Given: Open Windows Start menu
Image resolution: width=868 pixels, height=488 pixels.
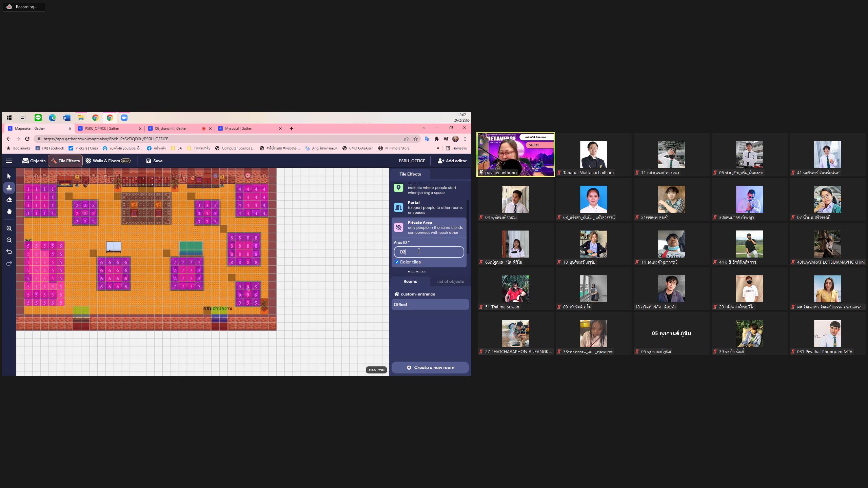Looking at the screenshot, I should point(9,118).
